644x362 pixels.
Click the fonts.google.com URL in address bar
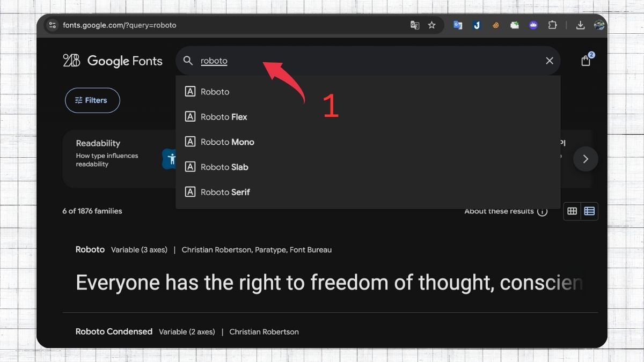[x=119, y=25]
